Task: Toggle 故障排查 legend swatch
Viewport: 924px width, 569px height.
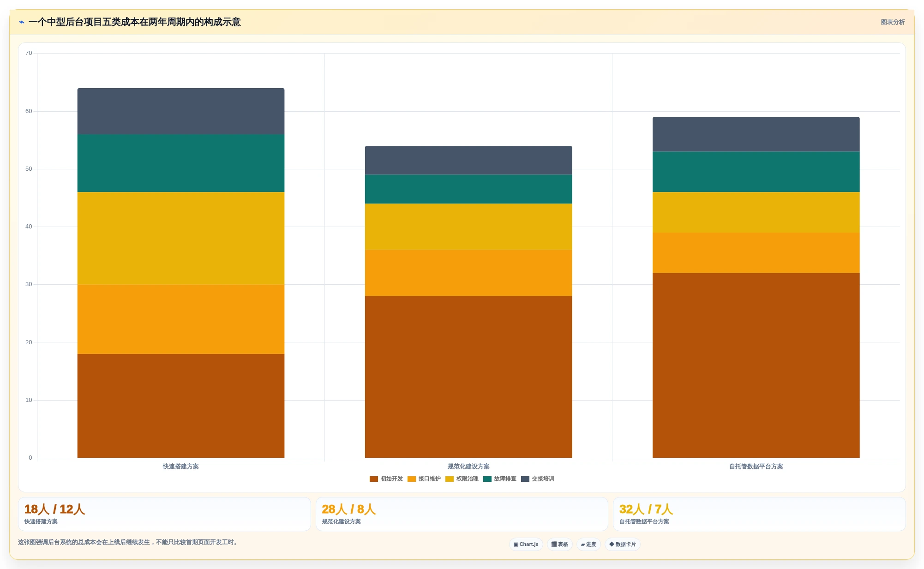Action: coord(487,479)
